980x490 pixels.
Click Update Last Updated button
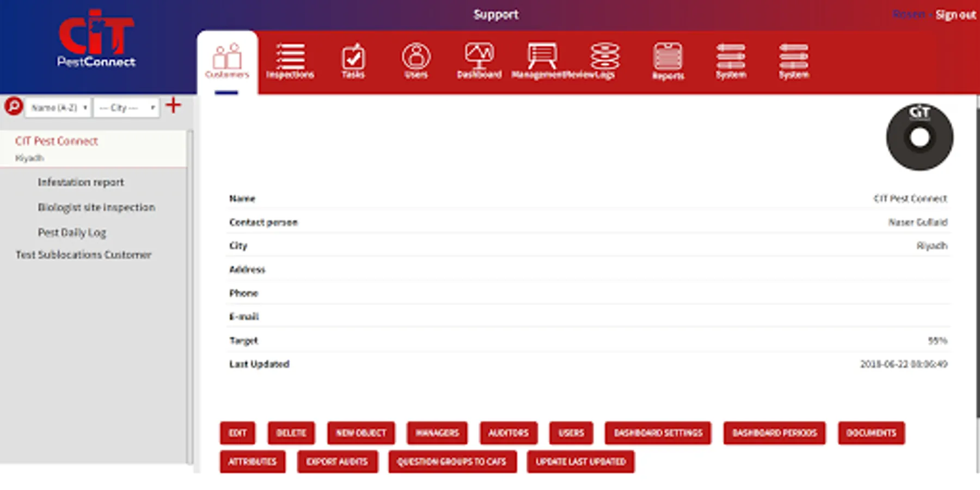581,462
